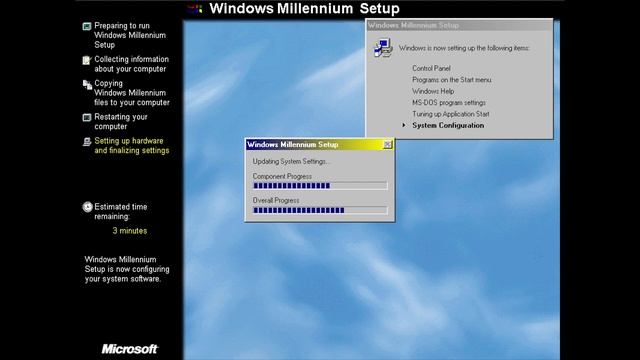Click 'Estimated time remaining:' label

point(120,211)
